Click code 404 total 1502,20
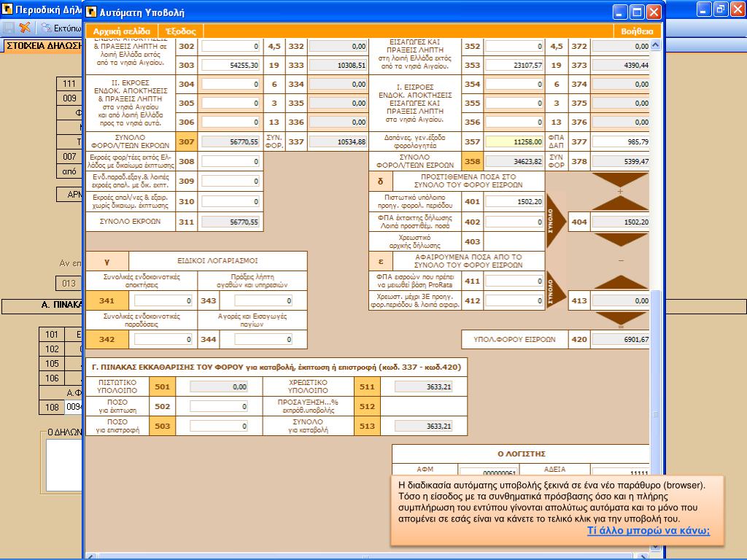This screenshot has width=747, height=560. tap(621, 222)
